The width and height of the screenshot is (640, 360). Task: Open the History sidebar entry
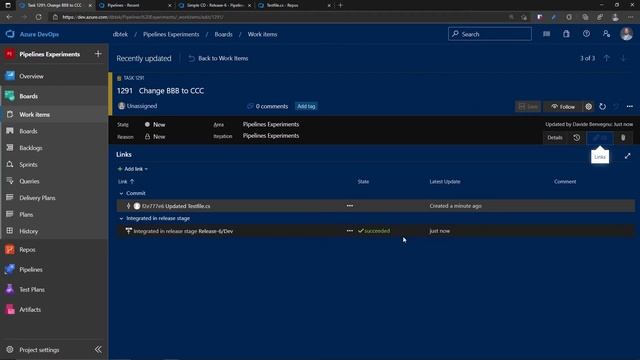click(29, 231)
